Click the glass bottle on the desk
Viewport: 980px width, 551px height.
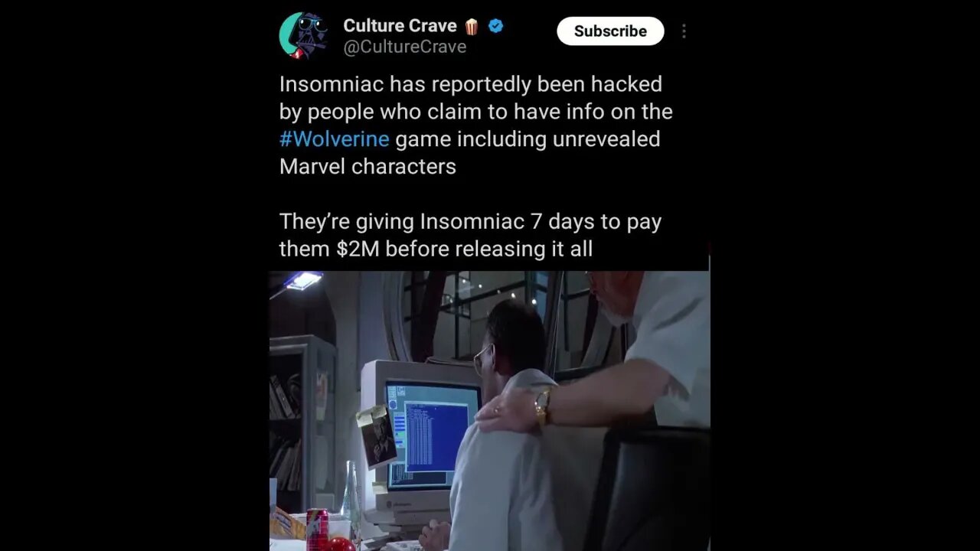[351, 497]
